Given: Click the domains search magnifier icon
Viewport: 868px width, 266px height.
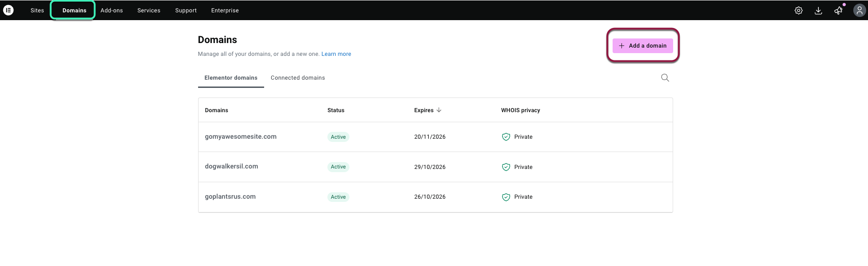Looking at the screenshot, I should click(x=665, y=78).
